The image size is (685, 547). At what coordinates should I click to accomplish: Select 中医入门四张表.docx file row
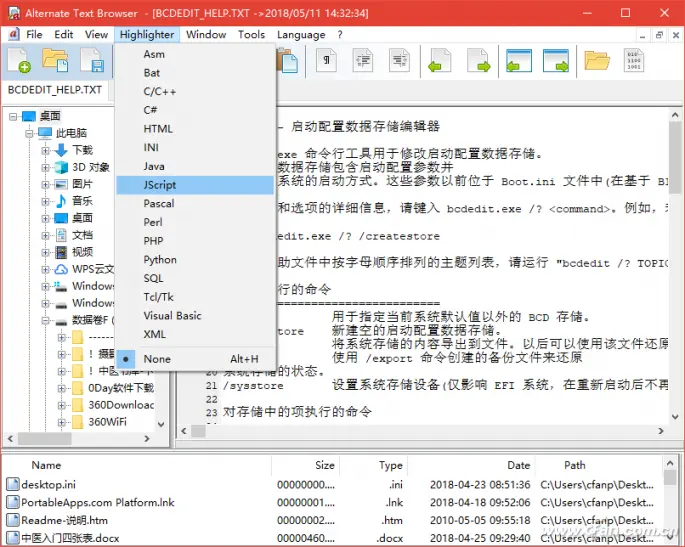coord(332,538)
